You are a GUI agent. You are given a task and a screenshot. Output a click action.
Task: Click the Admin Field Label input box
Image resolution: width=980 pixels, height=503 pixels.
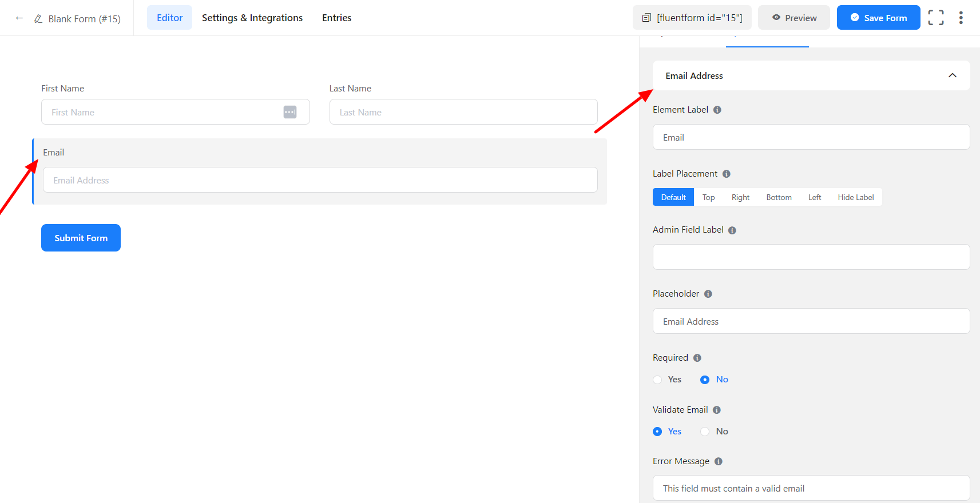[x=811, y=257]
